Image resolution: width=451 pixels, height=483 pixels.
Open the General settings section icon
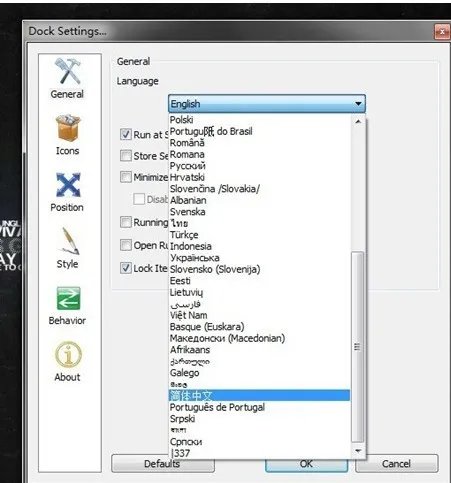(x=68, y=72)
